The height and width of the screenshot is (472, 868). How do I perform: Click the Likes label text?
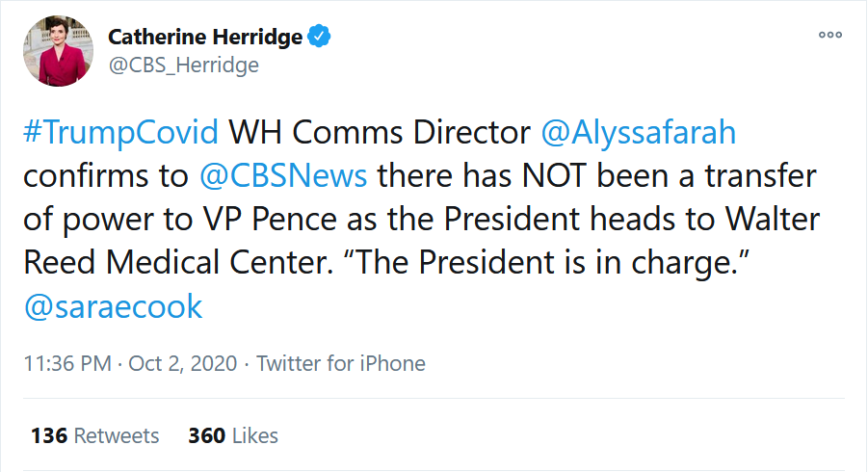tap(254, 436)
